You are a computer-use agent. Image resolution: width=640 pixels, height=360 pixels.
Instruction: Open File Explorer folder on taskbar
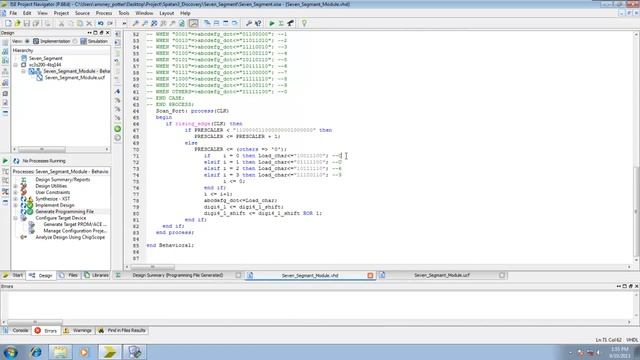60,352
